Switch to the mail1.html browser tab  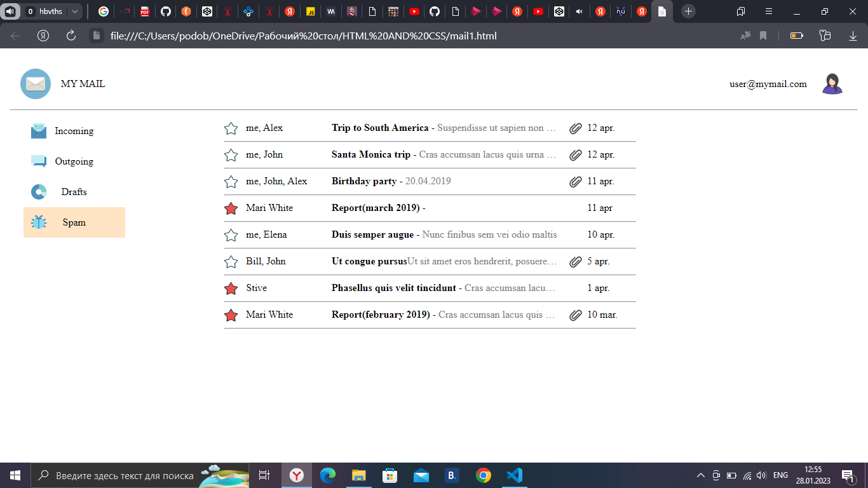(662, 11)
